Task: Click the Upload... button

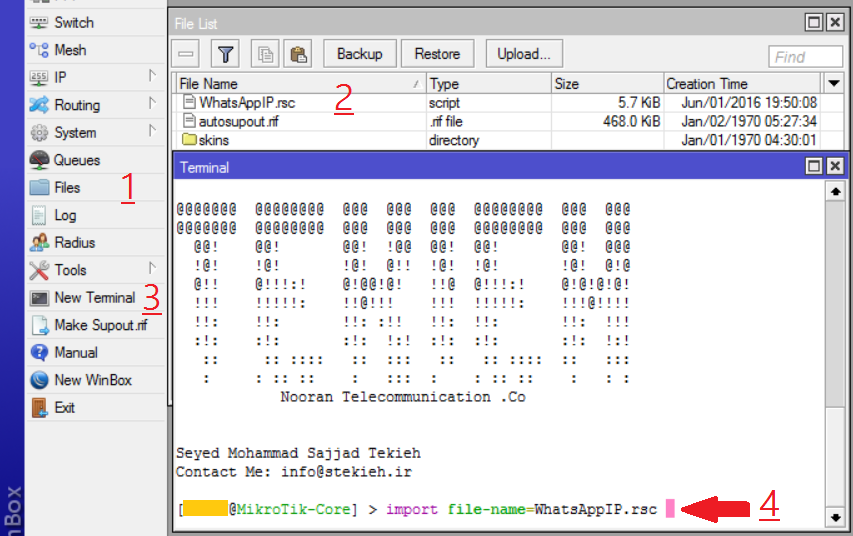Action: coord(524,54)
